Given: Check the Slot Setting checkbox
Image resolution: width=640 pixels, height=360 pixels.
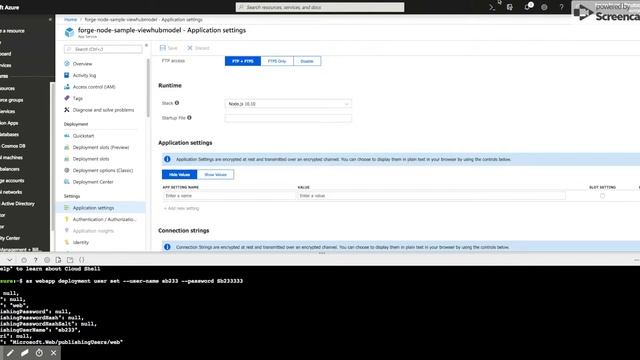Looking at the screenshot, I should point(602,196).
